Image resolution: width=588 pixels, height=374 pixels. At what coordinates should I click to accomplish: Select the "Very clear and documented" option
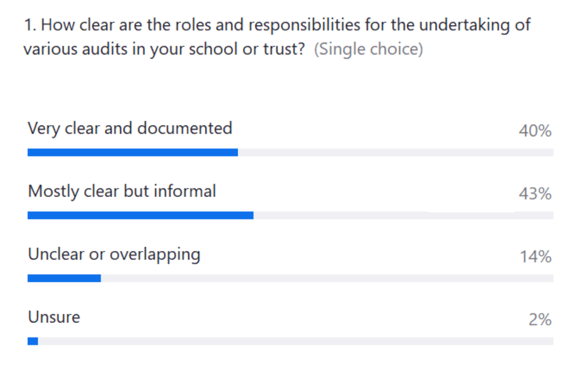pyautogui.click(x=130, y=128)
